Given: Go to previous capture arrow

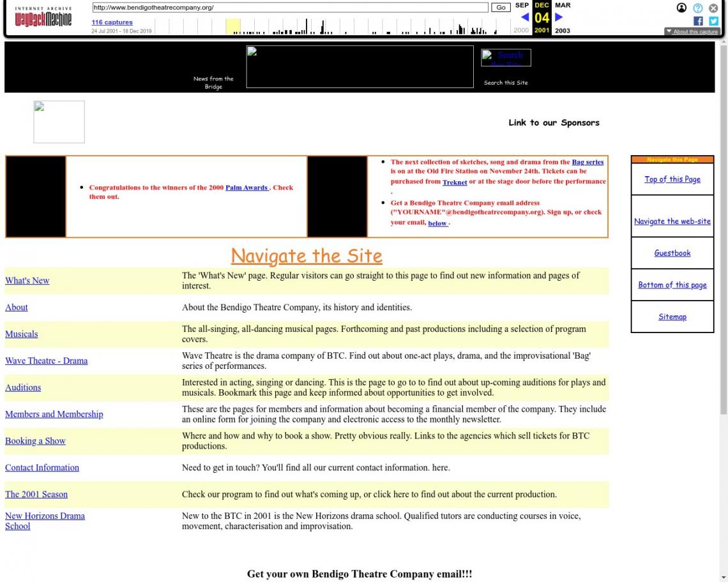Looking at the screenshot, I should click(x=525, y=17).
